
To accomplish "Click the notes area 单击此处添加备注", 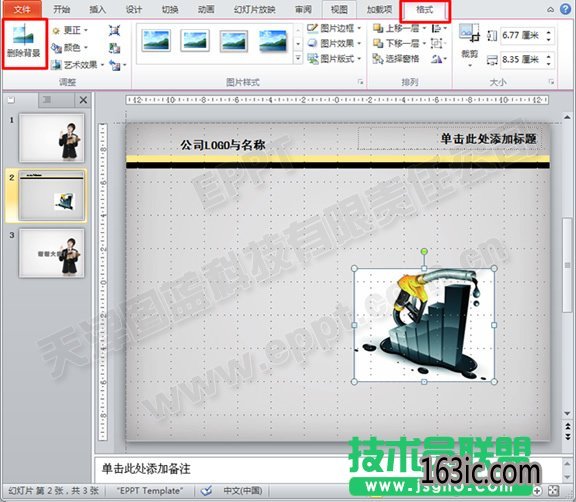I will point(146,469).
